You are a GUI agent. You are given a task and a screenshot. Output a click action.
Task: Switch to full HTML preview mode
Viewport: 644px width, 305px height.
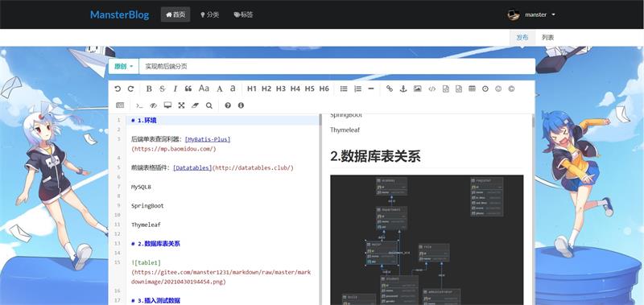pos(167,105)
